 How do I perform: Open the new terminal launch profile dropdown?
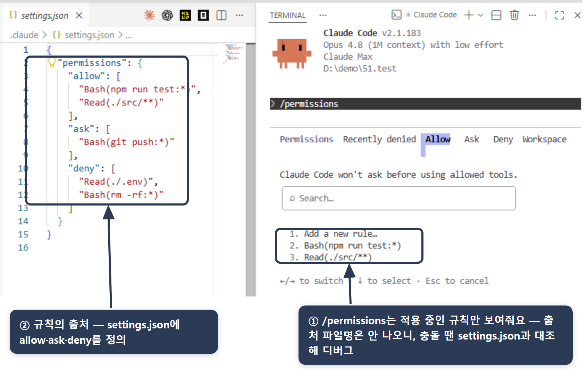click(480, 15)
